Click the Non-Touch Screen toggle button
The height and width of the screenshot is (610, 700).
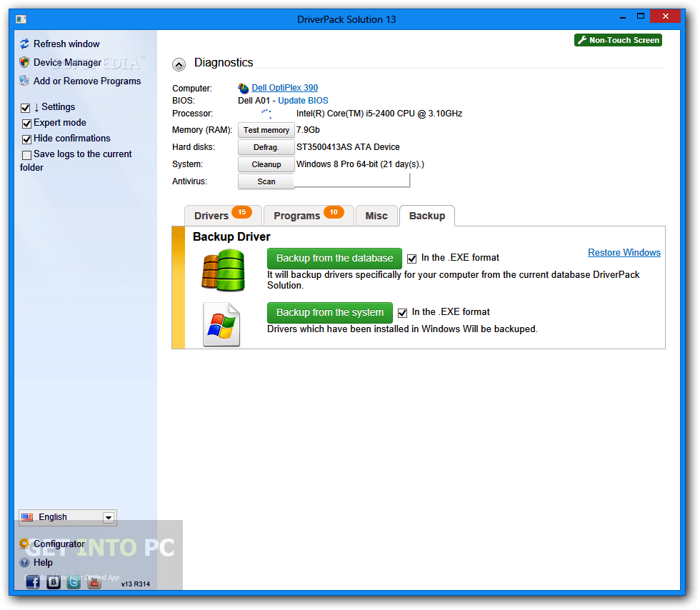pyautogui.click(x=618, y=40)
